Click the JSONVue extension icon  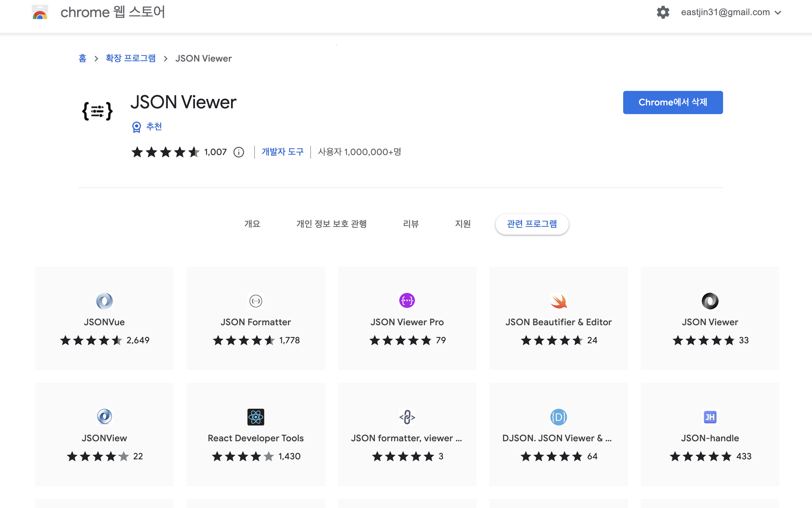point(104,301)
